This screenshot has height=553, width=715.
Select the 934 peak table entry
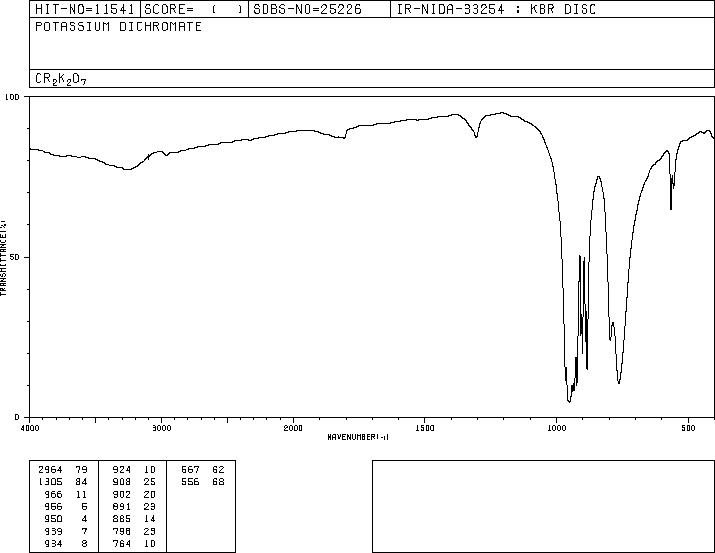click(53, 544)
